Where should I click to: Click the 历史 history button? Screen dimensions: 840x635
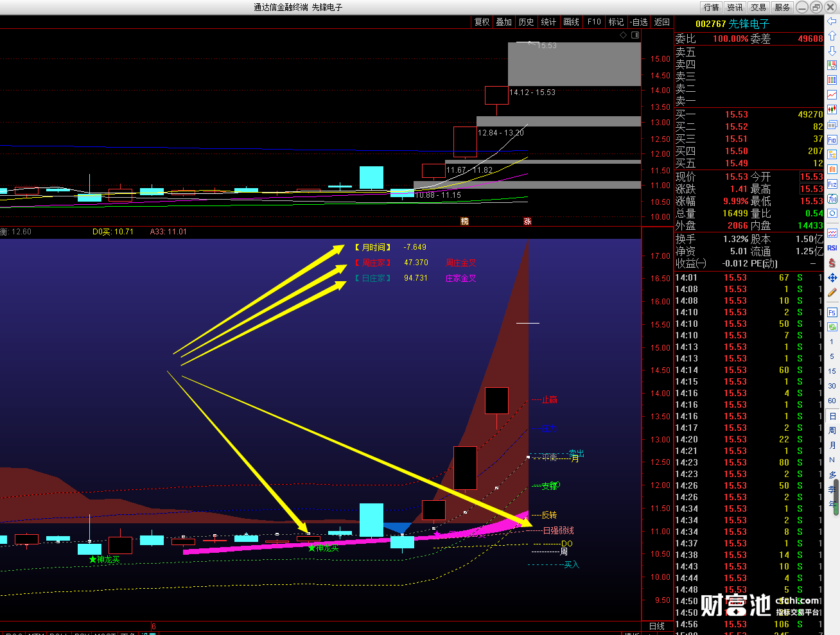point(527,22)
